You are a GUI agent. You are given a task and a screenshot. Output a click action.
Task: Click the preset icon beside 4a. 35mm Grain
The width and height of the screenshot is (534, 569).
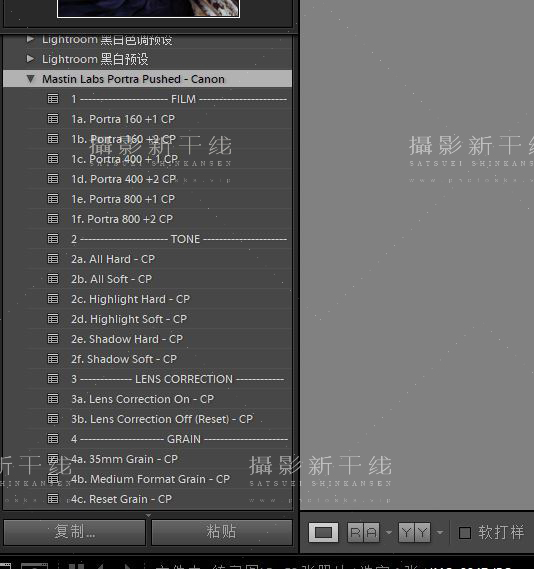point(53,459)
